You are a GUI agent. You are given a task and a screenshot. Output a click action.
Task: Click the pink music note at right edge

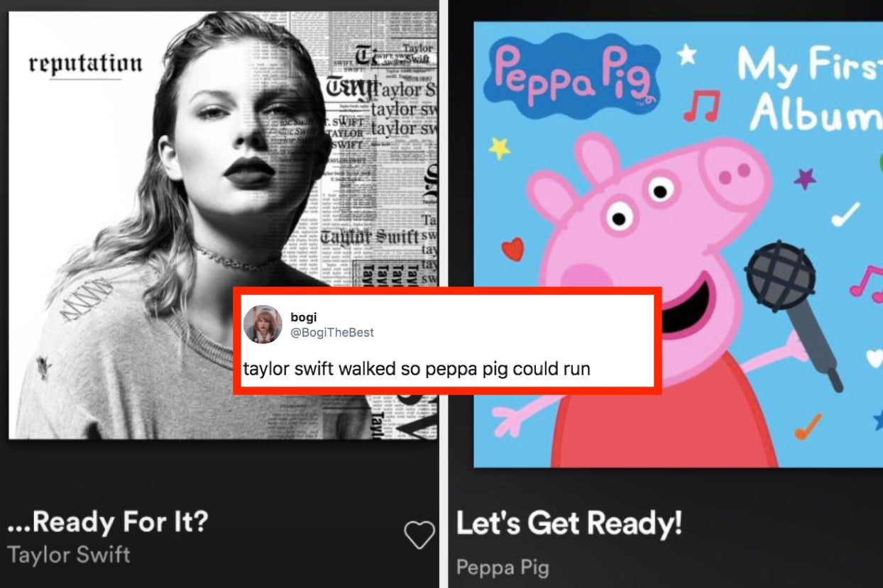coord(867,280)
